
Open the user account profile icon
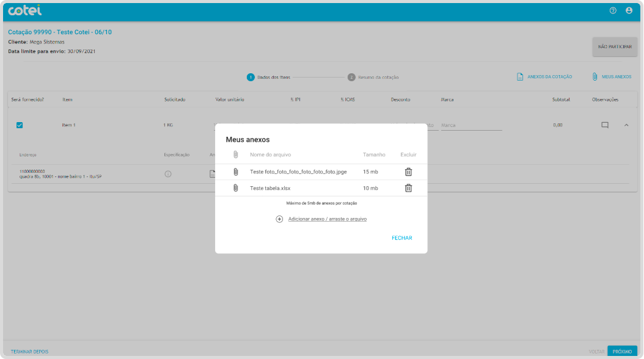(x=629, y=11)
